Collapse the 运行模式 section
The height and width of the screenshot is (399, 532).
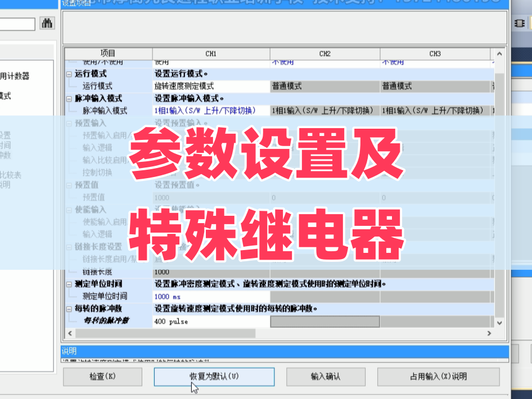click(x=69, y=74)
